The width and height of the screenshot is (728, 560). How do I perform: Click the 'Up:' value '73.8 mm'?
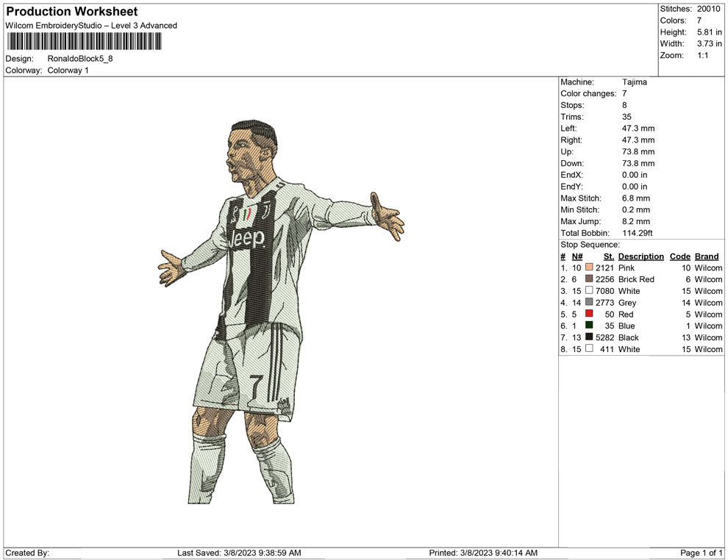point(638,151)
